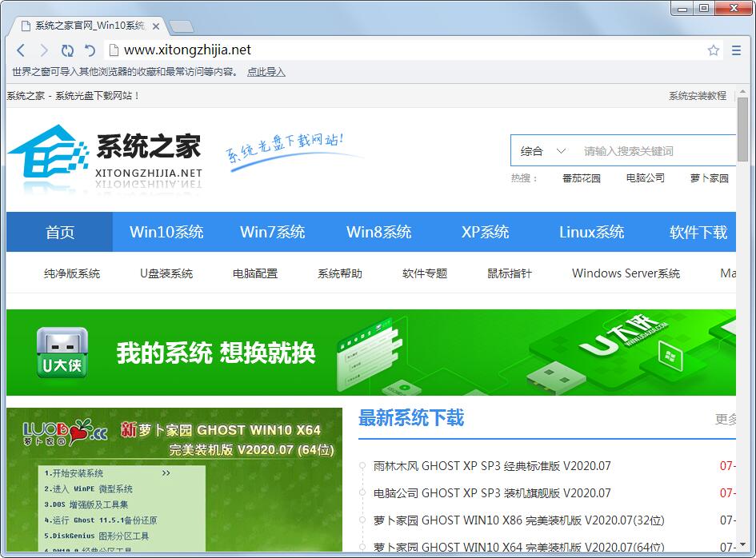756x558 pixels.
Task: Bookmark this page with the star icon
Action: point(714,50)
